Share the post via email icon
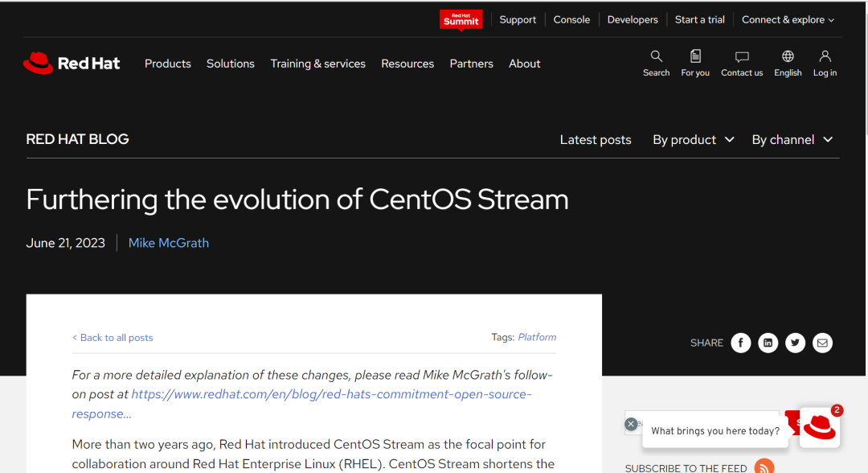 pos(822,343)
